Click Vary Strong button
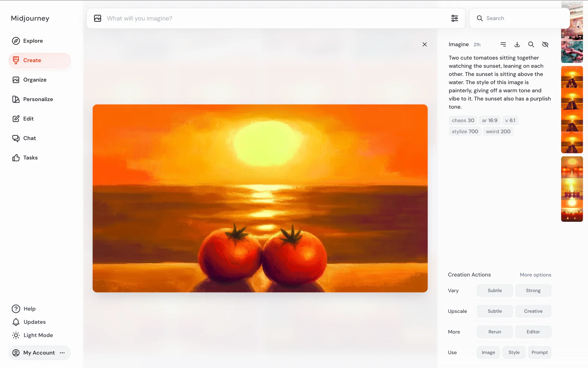Image resolution: width=588 pixels, height=368 pixels. coord(533,290)
